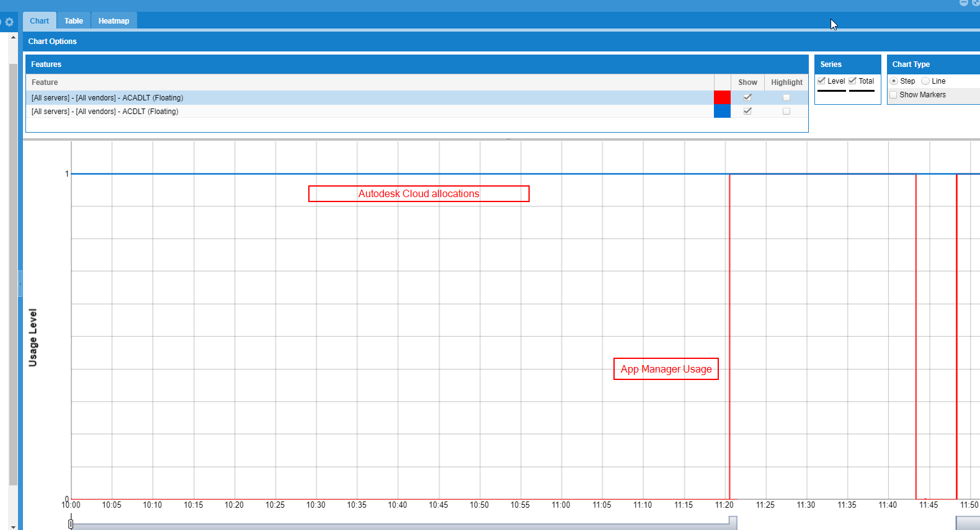Click the left splitter collapse handle
The width and height of the screenshot is (980, 530).
click(x=20, y=284)
